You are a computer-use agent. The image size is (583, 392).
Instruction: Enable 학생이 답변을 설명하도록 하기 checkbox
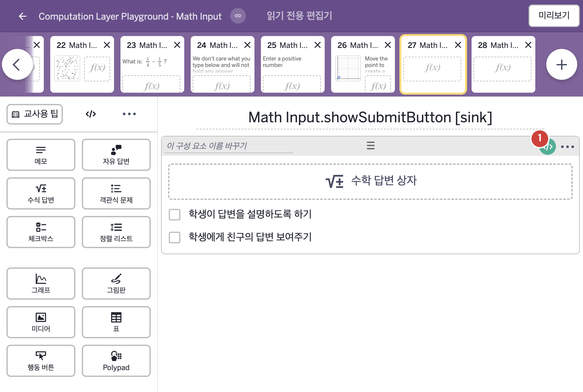[x=175, y=214]
